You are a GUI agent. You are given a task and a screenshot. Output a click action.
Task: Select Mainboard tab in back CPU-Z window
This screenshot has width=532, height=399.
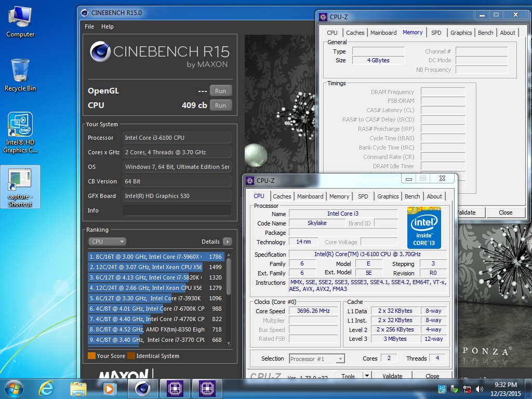(383, 33)
